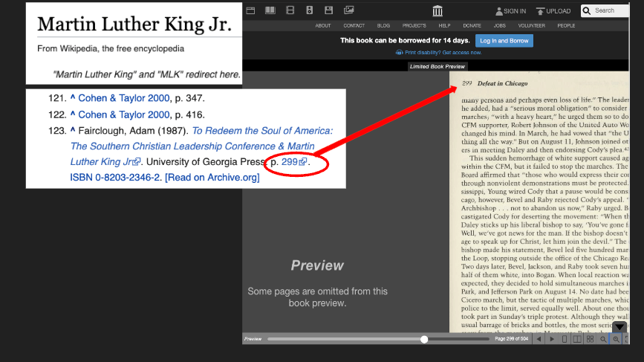Open Print disability? Get access now link
Screen dimensions: 644x362
443,53
